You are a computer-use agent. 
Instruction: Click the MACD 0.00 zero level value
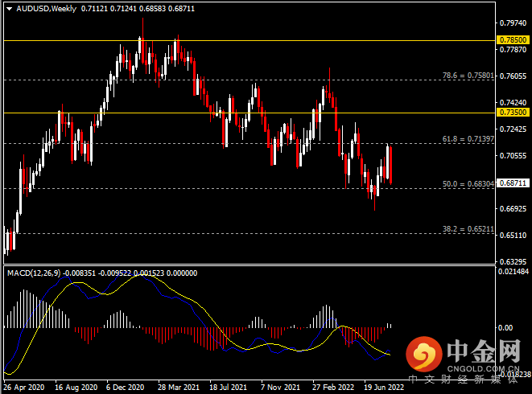(x=505, y=328)
